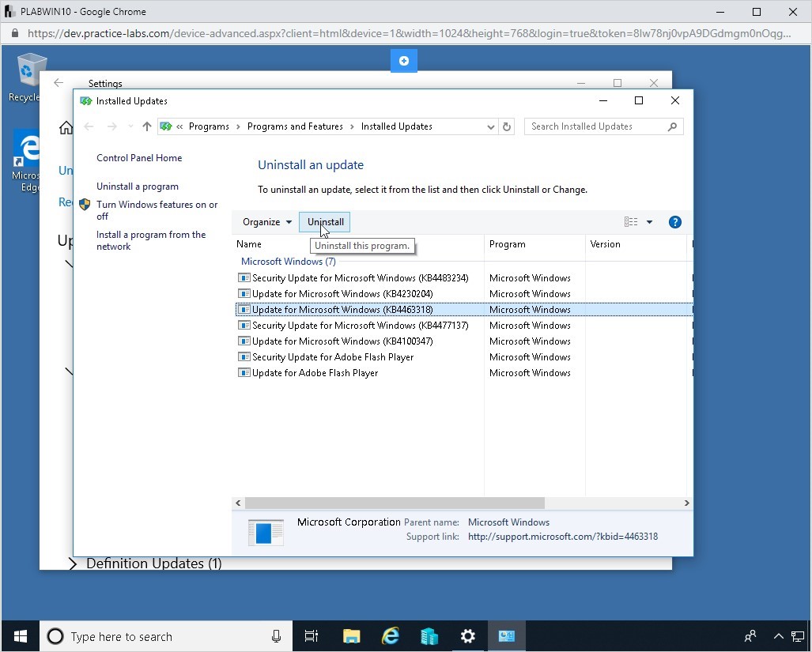Open the recent locations dropdown arrow
Image resolution: width=812 pixels, height=652 pixels.
coord(130,126)
